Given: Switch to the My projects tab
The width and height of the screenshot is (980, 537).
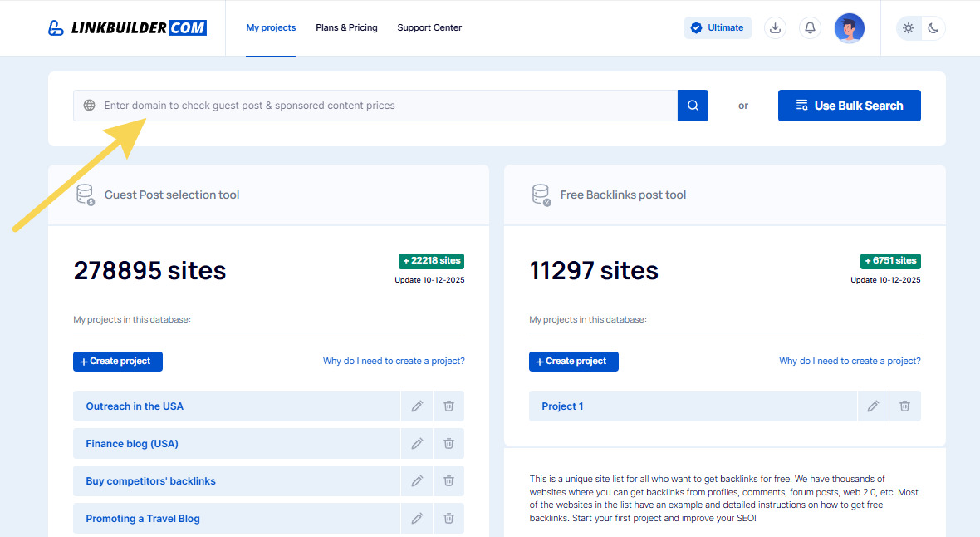Looking at the screenshot, I should [271, 27].
